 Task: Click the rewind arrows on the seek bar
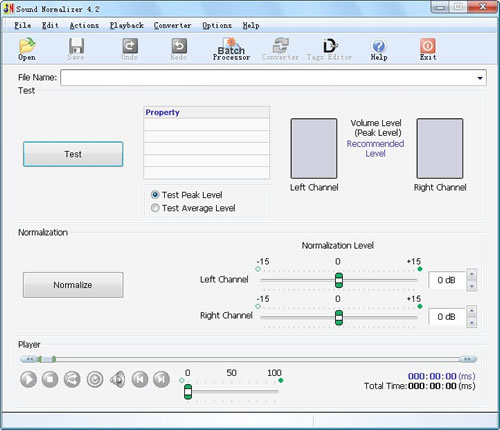[29, 359]
